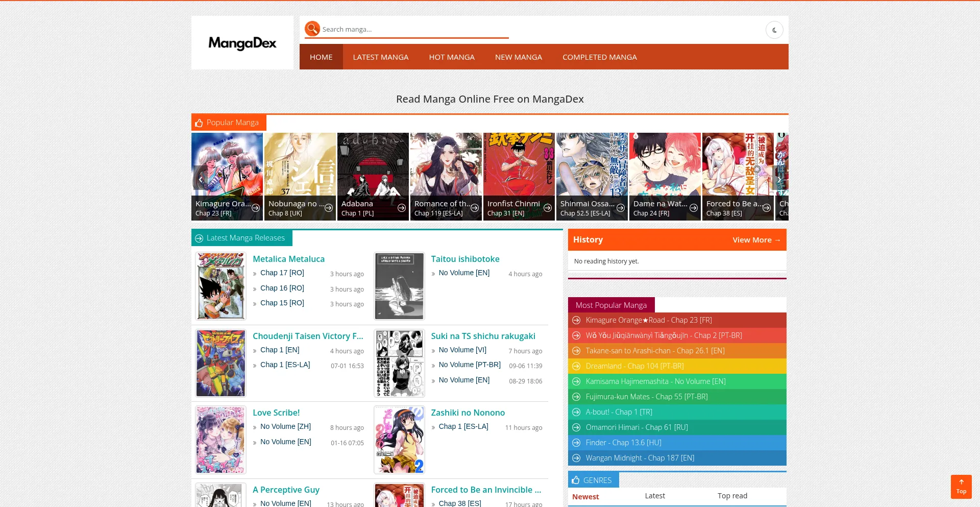Click the MangaDex logo

242,43
